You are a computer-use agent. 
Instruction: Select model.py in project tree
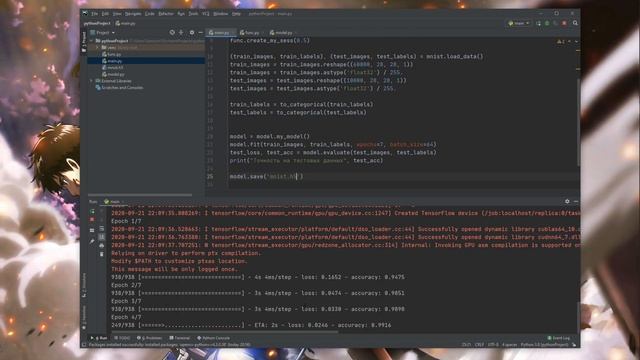click(113, 74)
